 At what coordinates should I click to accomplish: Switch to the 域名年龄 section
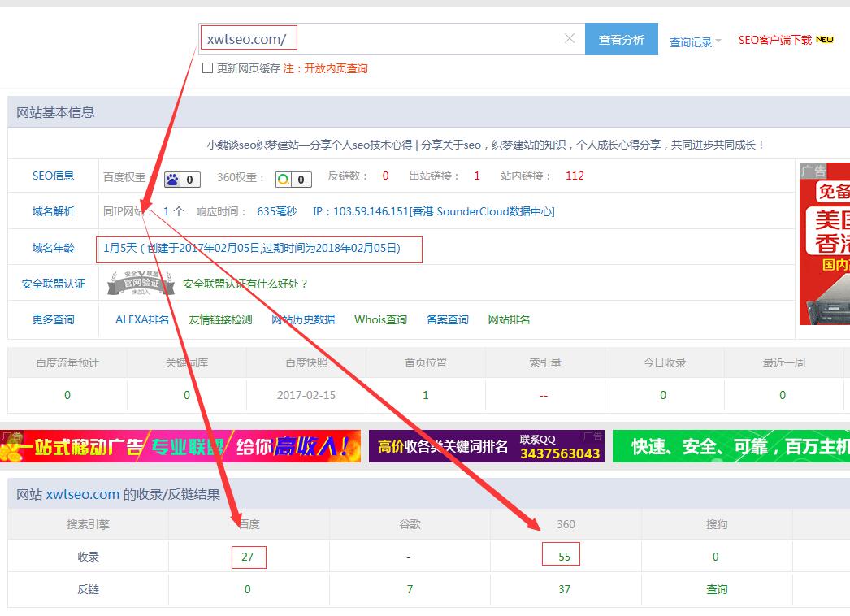click(53, 248)
